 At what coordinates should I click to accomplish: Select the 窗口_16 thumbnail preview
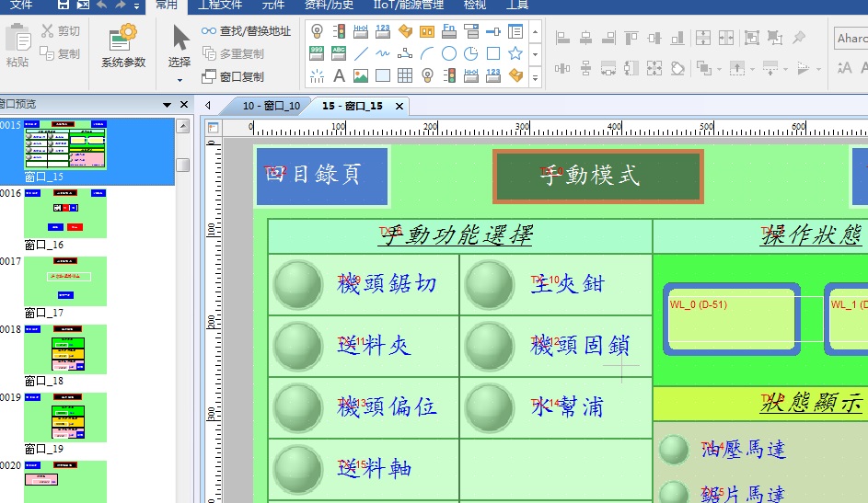[65, 213]
